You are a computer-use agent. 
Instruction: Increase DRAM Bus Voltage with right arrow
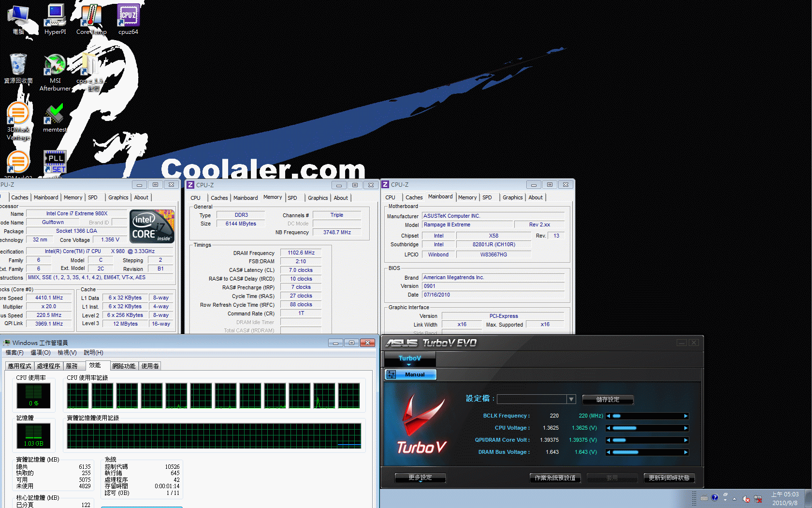click(685, 452)
